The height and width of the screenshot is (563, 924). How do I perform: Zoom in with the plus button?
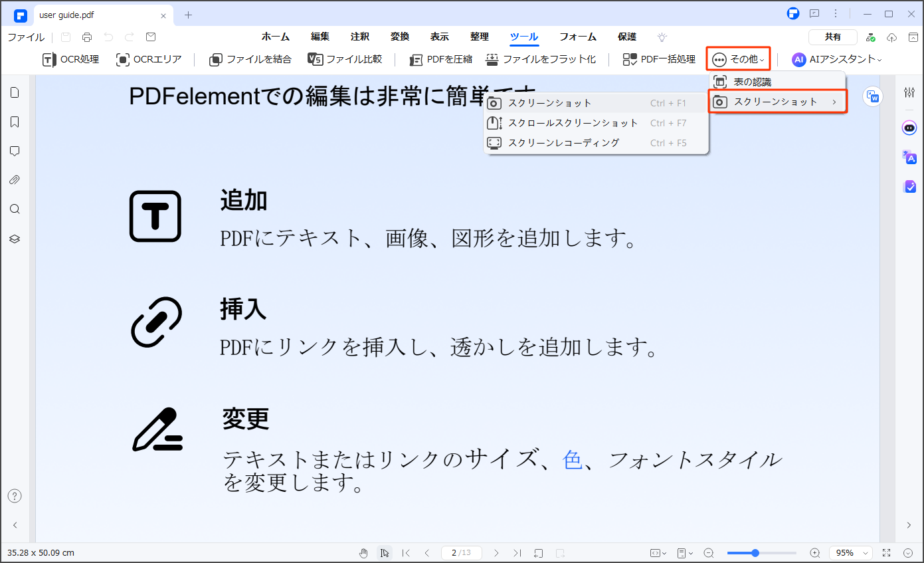tap(815, 553)
